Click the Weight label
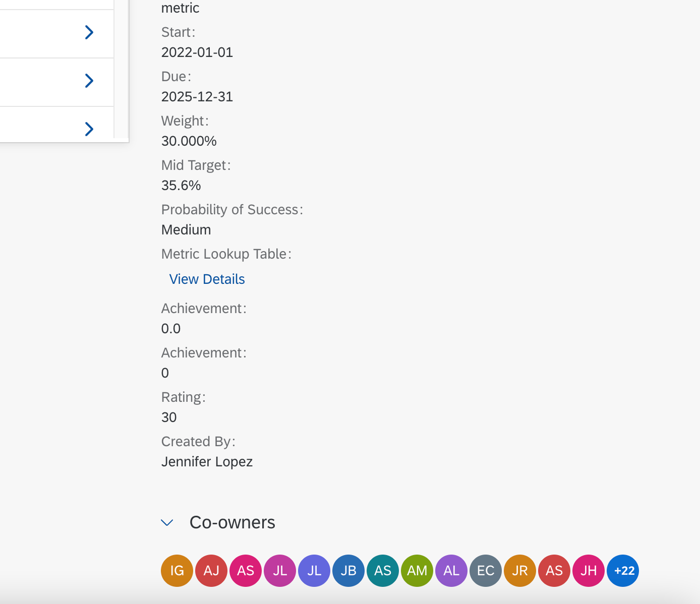This screenshot has height=604, width=700. 185,121
